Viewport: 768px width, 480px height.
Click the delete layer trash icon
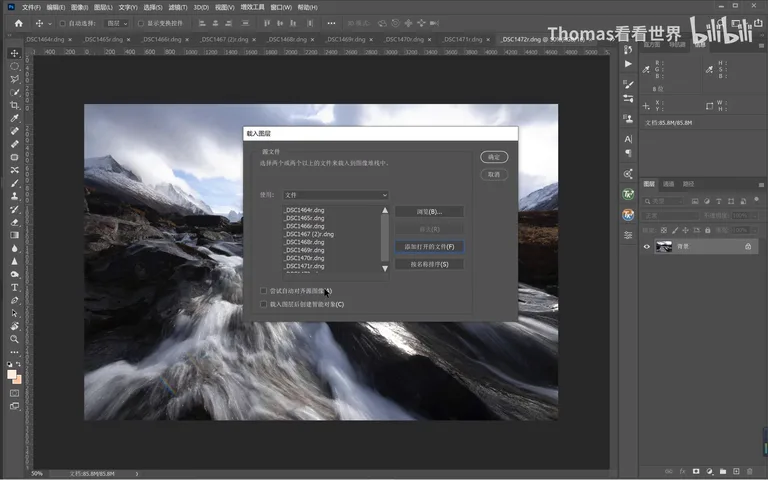(x=750, y=471)
